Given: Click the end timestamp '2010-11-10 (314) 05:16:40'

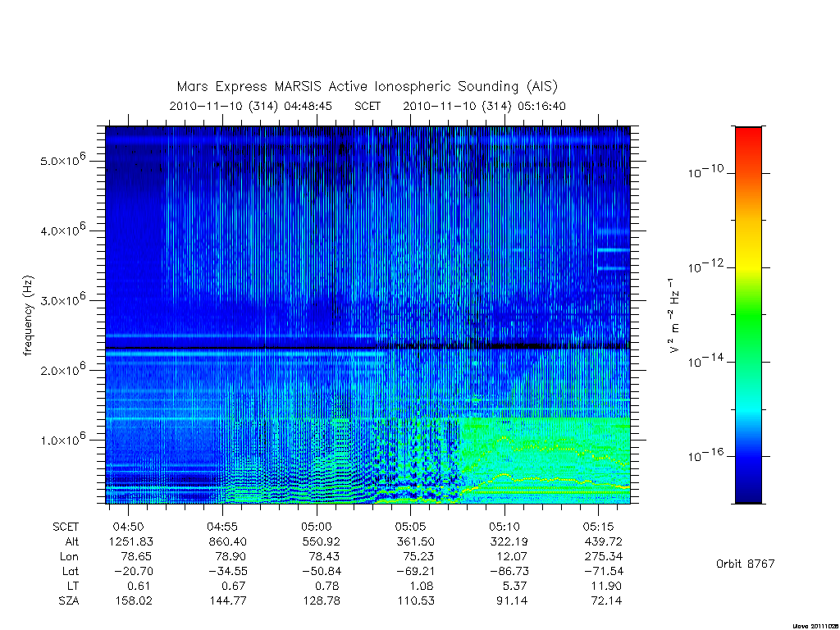Looking at the screenshot, I should 484,106.
